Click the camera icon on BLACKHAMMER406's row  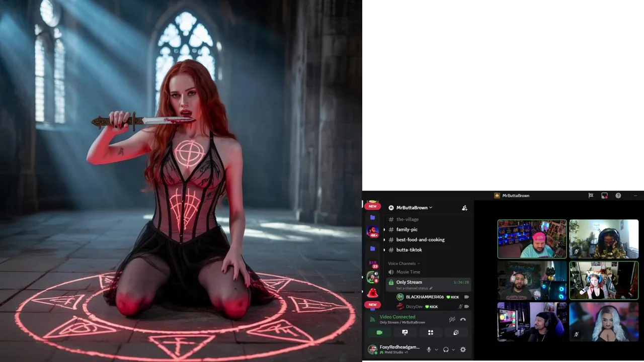pyautogui.click(x=466, y=297)
